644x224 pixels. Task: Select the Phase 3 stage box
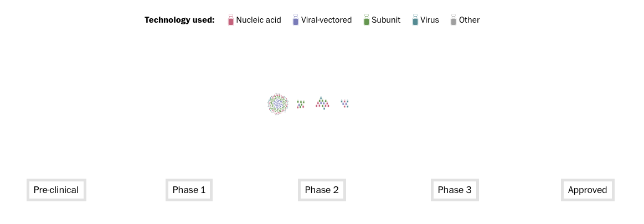click(455, 190)
